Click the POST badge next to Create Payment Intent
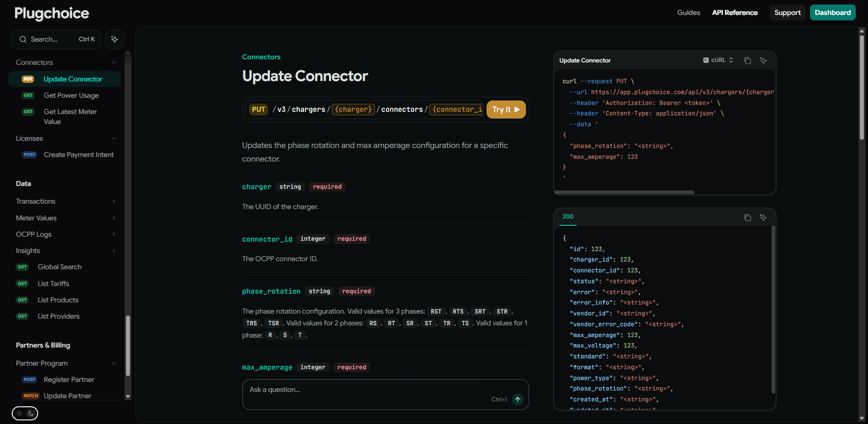The height and width of the screenshot is (424, 868). tap(29, 154)
